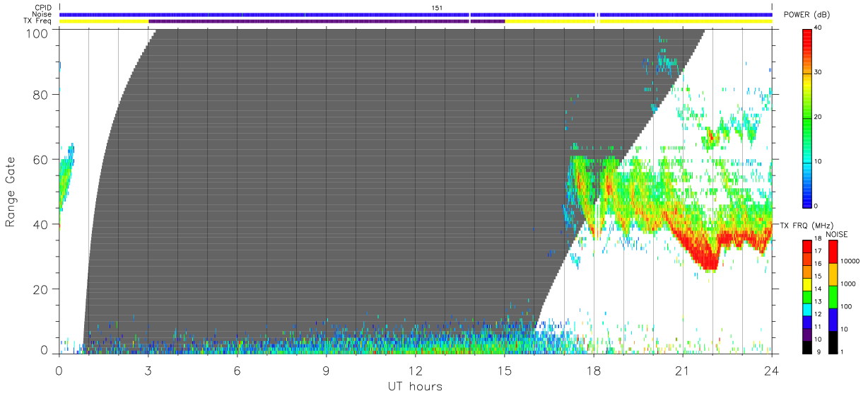Select the Noise row label at top left

point(43,14)
